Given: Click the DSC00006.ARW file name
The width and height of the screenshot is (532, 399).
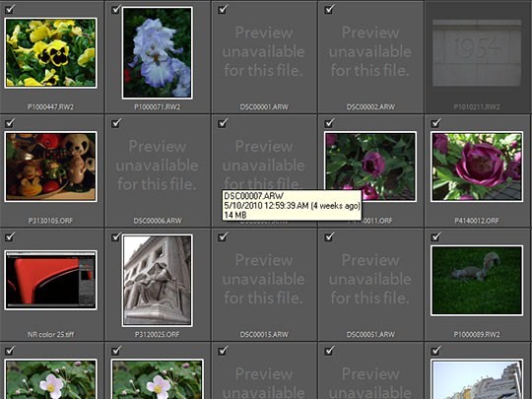Looking at the screenshot, I should pyautogui.click(x=158, y=221).
